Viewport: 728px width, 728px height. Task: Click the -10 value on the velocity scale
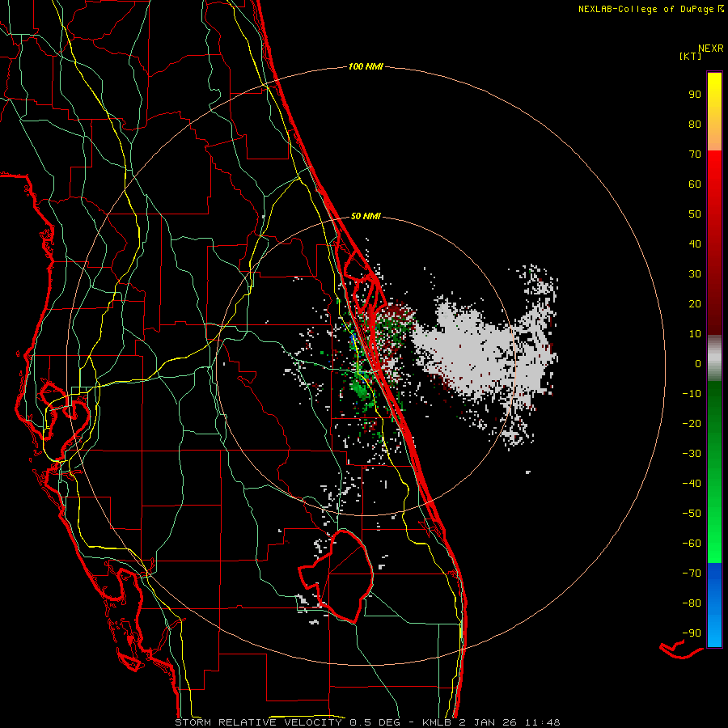pos(692,394)
